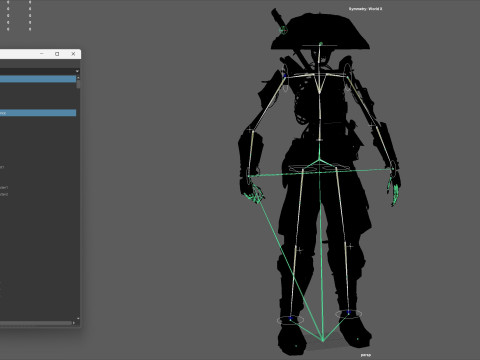480x360 pixels.
Task: Select the ankle circle control on the viewer-left foot
Action: (x=290, y=320)
